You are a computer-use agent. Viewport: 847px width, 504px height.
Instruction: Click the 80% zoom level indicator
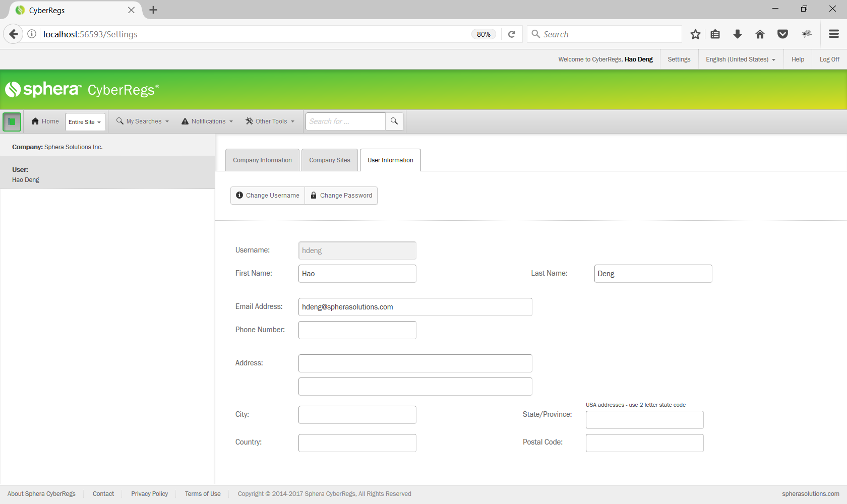483,34
